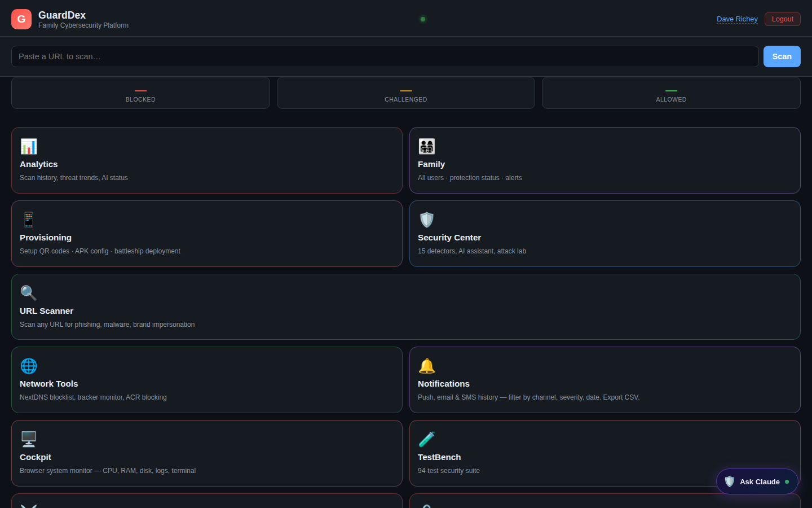Click '94-test security suite' text
Viewport: 812px width, 508px height.
coord(449,471)
